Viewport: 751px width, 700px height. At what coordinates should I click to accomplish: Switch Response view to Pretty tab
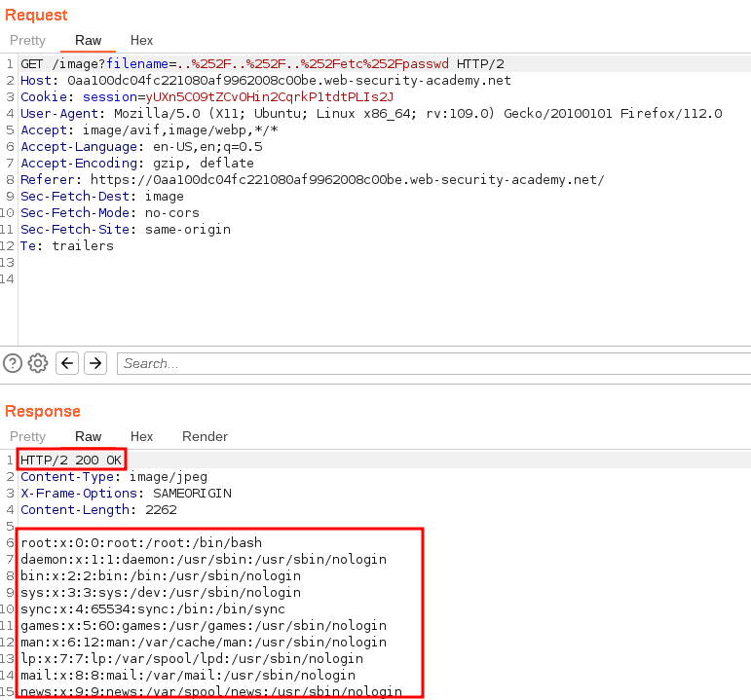click(28, 437)
